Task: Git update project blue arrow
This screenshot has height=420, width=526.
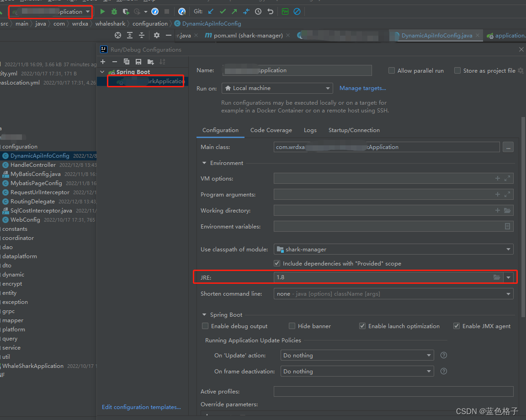Action: tap(211, 12)
